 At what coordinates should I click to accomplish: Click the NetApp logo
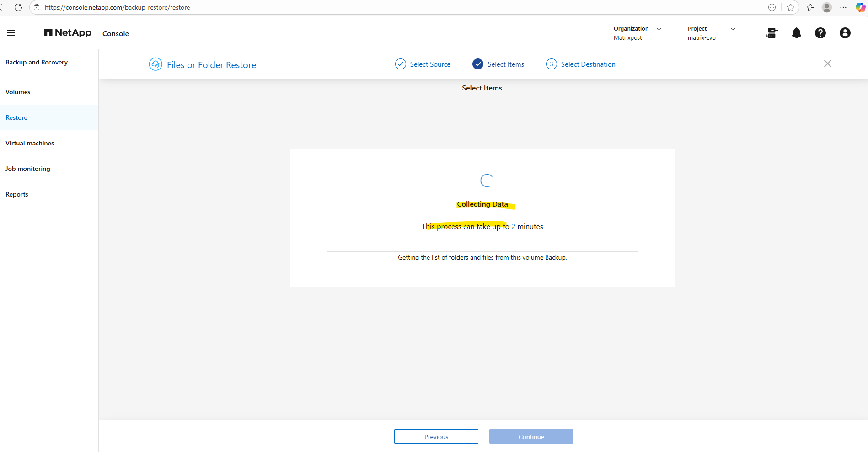coord(68,33)
